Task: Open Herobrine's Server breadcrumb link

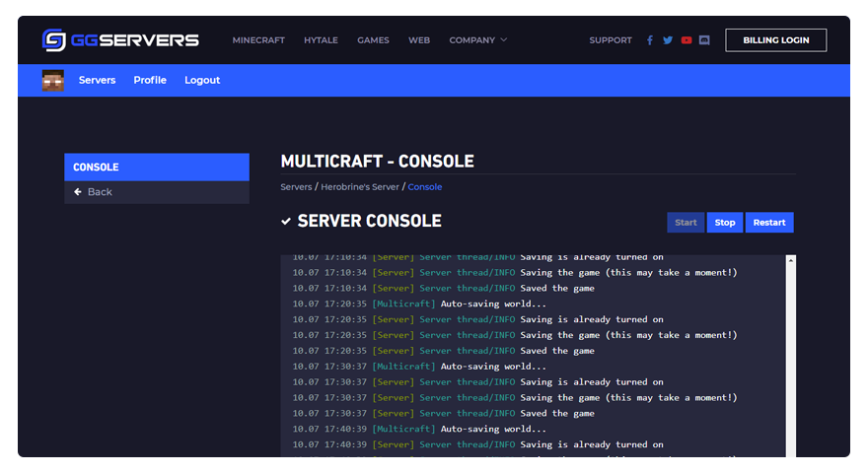Action: pyautogui.click(x=360, y=187)
